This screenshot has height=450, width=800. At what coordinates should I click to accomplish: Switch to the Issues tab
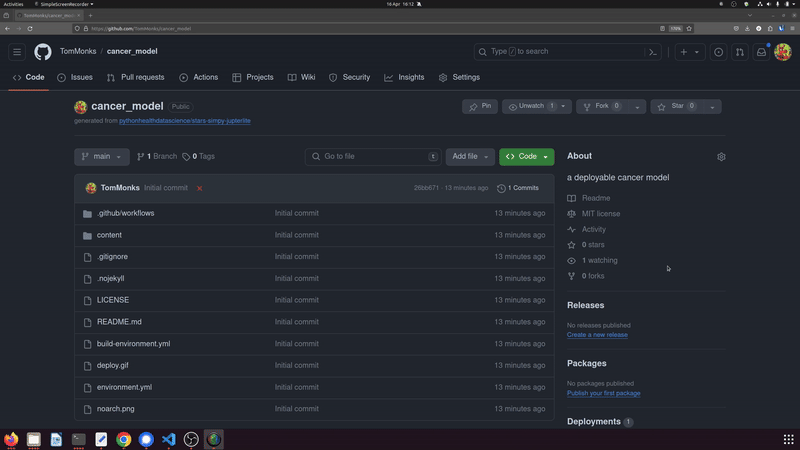pyautogui.click(x=75, y=78)
